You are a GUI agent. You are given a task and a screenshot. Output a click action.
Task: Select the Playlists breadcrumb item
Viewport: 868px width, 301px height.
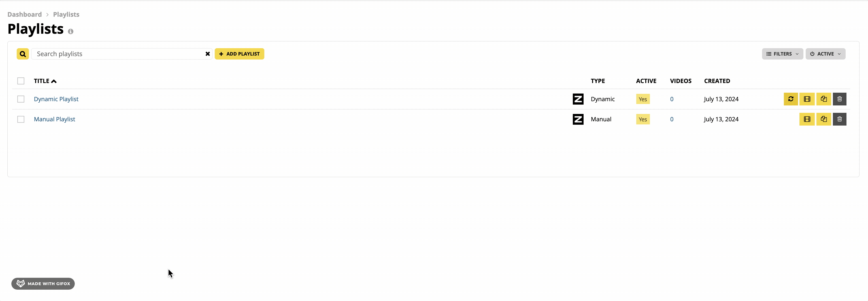66,14
